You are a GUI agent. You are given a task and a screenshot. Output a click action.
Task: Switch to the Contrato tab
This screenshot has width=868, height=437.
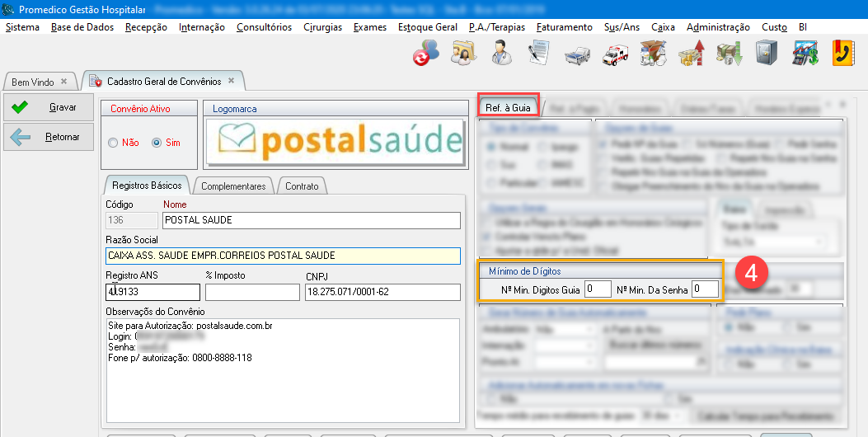click(x=302, y=186)
